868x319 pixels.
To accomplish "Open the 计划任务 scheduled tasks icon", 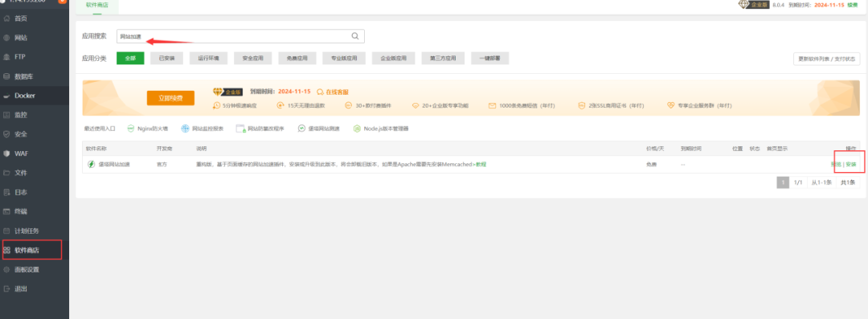I will click(6, 231).
